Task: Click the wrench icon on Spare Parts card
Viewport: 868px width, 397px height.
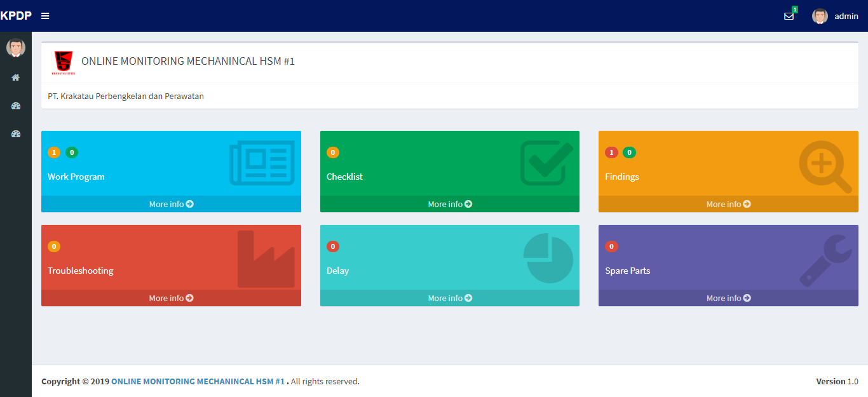Action: (x=825, y=259)
